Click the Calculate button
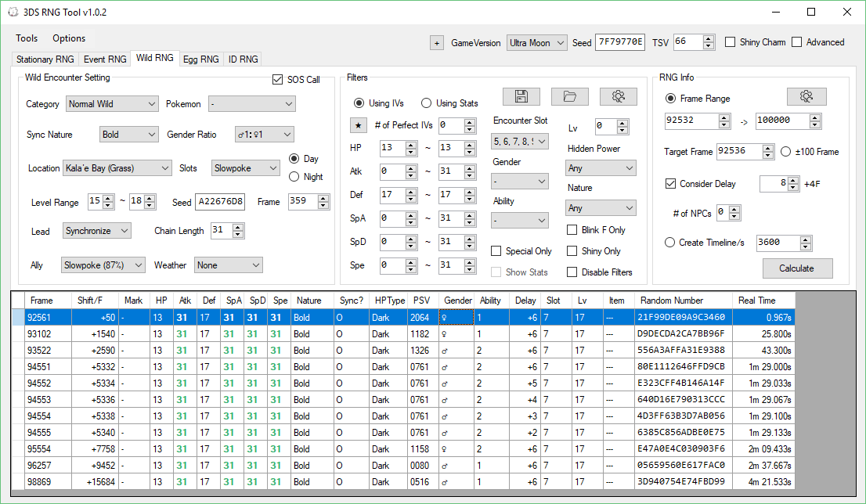 tap(797, 268)
